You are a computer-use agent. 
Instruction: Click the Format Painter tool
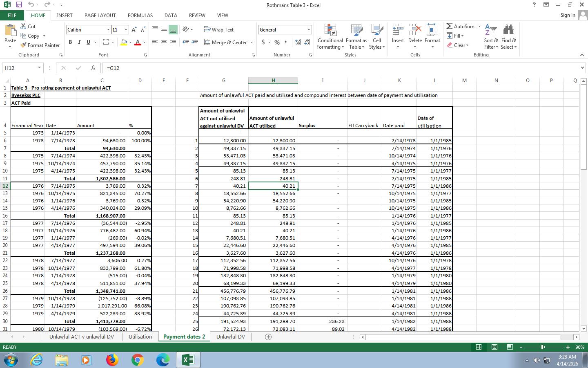click(40, 45)
